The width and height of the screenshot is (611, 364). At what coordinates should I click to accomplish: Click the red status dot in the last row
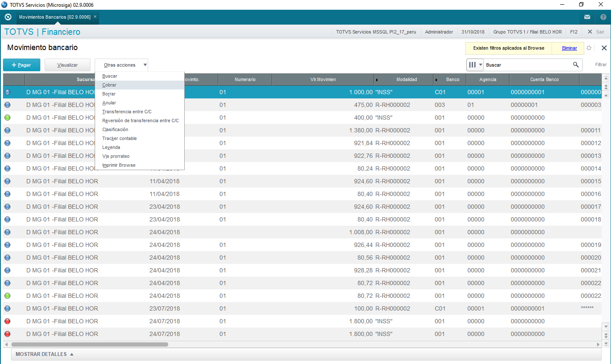pyautogui.click(x=7, y=334)
